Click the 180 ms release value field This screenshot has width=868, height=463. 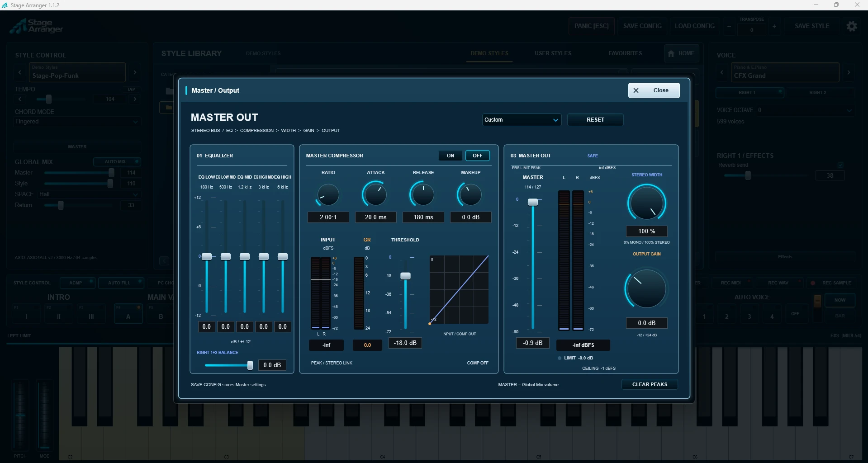(423, 217)
